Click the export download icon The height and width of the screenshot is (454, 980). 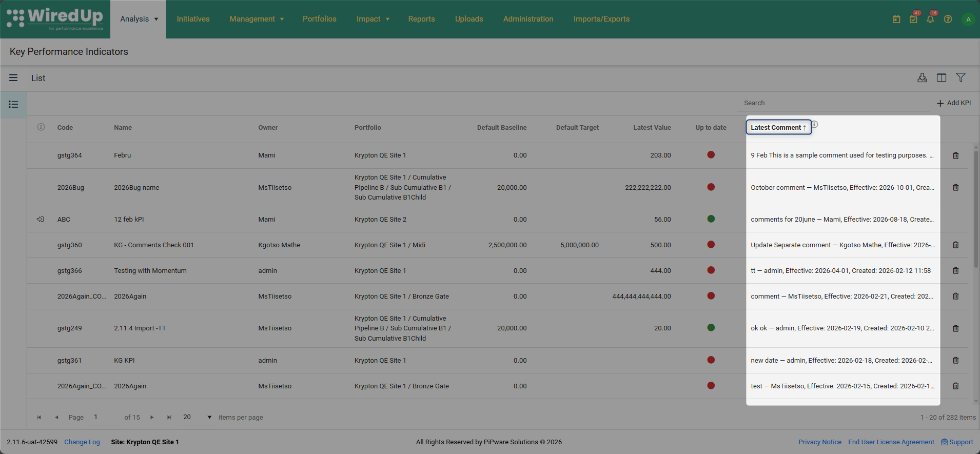(922, 77)
